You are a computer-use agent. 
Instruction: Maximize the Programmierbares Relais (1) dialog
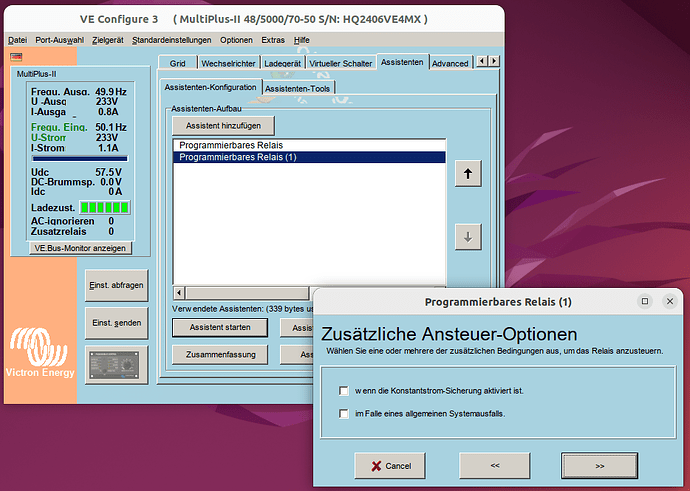pos(645,301)
